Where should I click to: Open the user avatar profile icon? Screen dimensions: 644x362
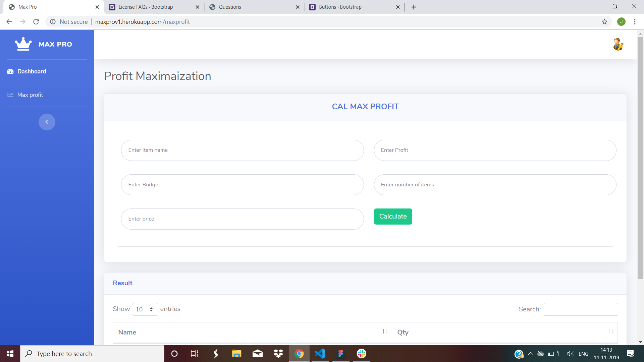(618, 45)
